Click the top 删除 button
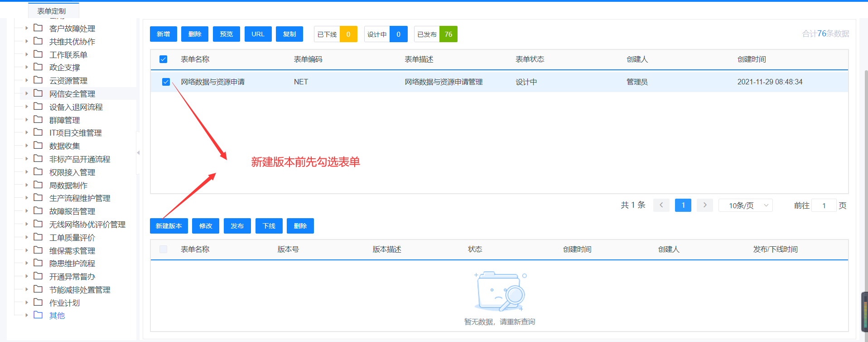Screen dimensions: 868x342 [x=195, y=34]
